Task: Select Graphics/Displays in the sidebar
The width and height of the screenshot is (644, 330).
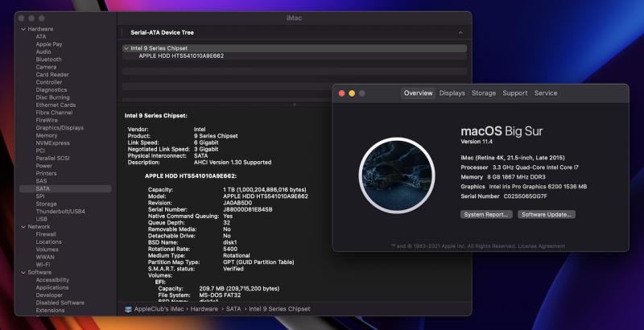Action: (60, 128)
